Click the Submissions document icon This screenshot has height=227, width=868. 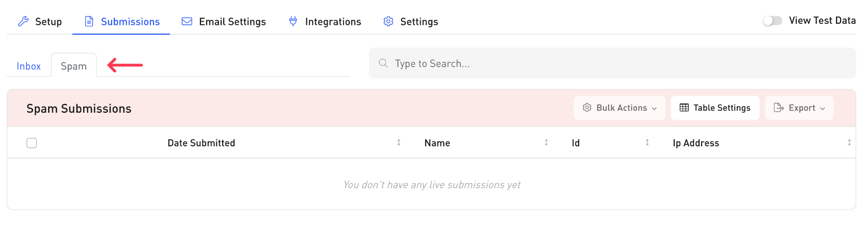point(89,21)
